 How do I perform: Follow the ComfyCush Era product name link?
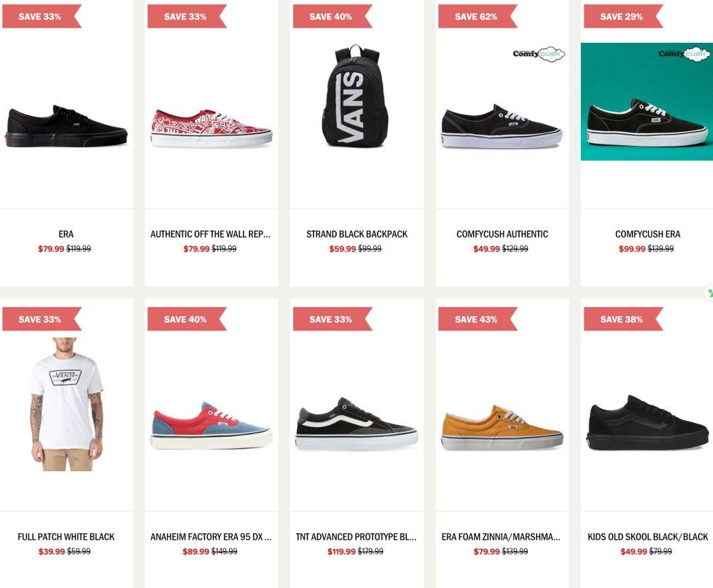648,234
